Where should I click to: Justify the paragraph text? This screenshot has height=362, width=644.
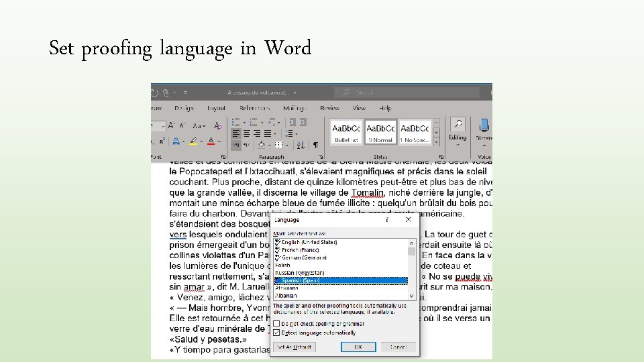point(268,133)
